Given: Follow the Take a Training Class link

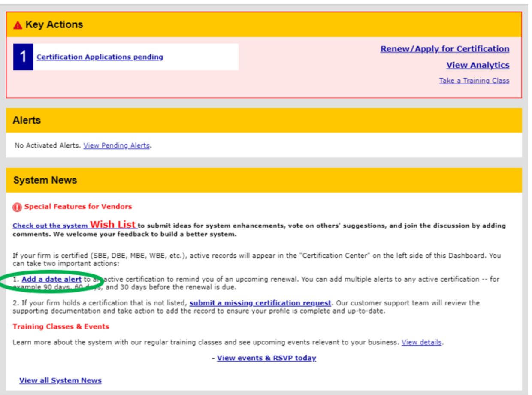Looking at the screenshot, I should [x=474, y=81].
